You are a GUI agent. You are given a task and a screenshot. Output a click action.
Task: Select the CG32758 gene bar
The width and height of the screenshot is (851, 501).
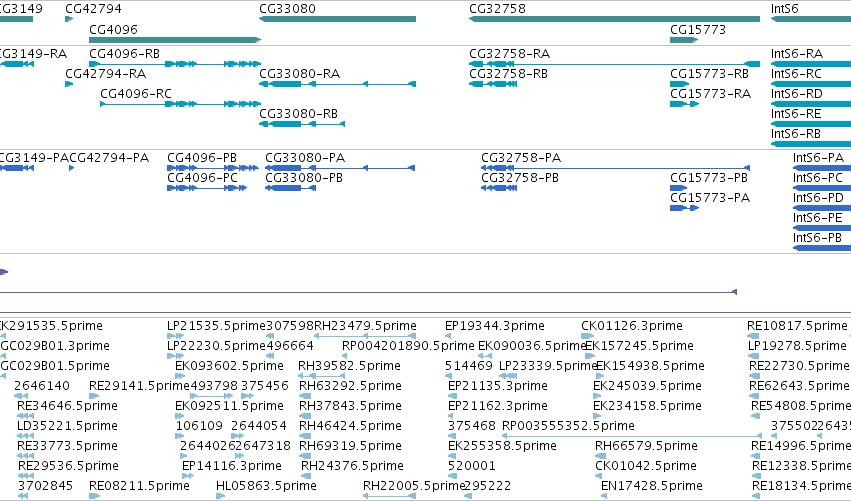[x=614, y=19]
